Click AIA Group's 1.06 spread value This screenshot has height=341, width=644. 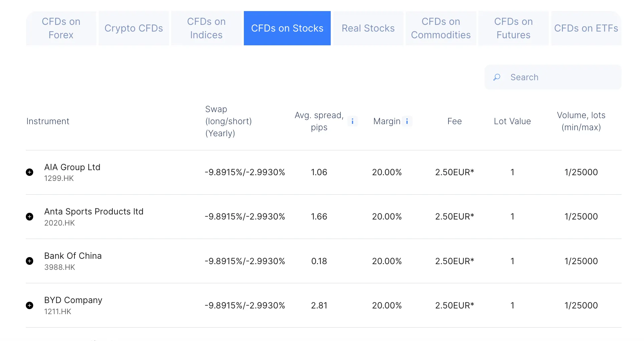pyautogui.click(x=319, y=172)
